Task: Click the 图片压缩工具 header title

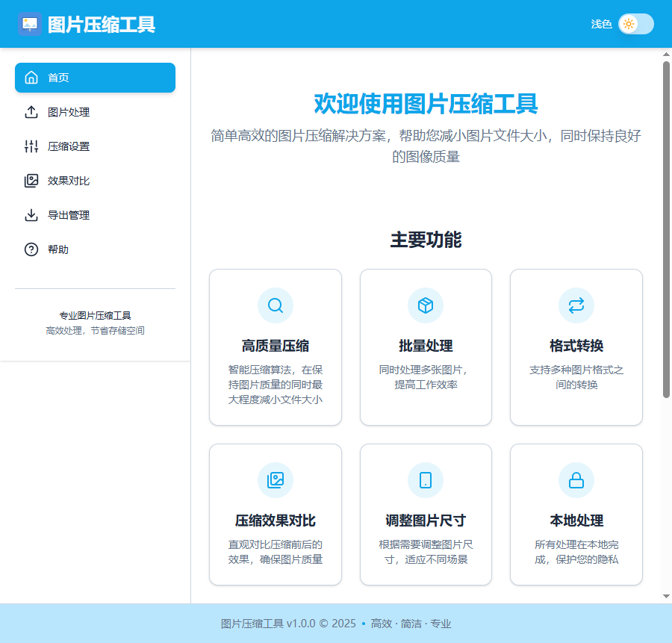Action: point(102,25)
